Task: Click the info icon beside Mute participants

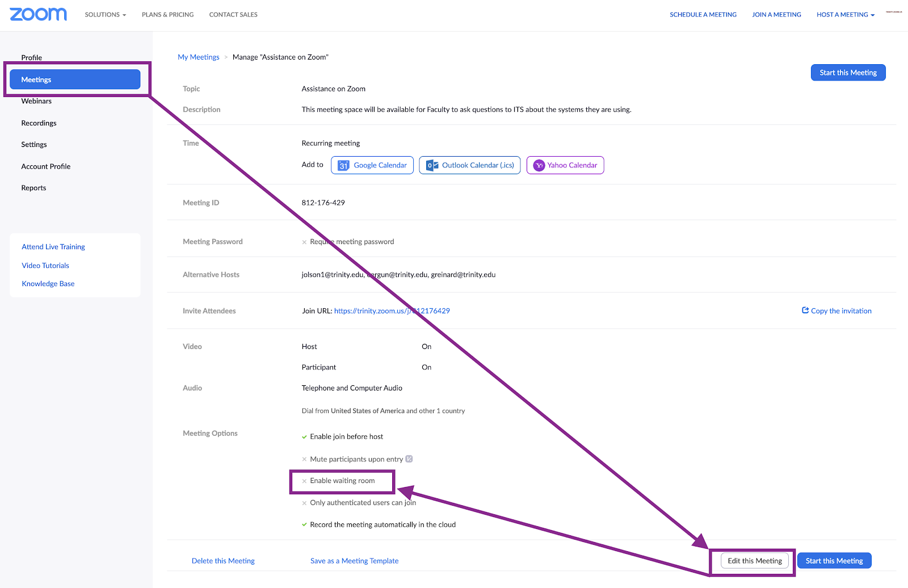Action: [x=409, y=459]
